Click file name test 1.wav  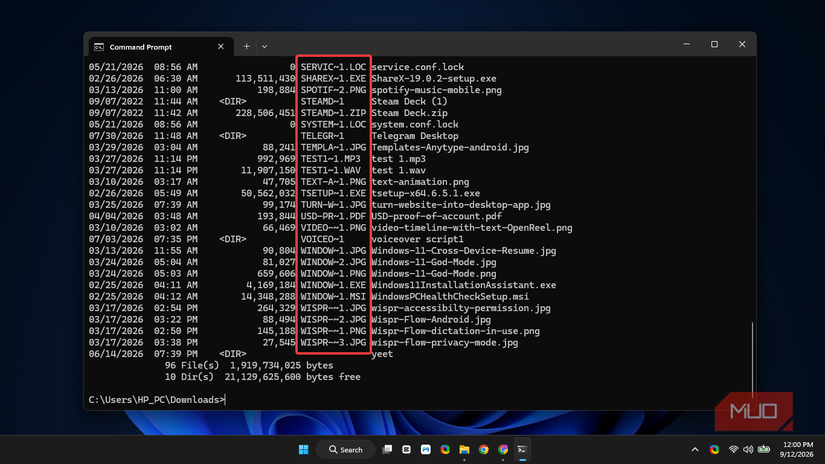[399, 170]
